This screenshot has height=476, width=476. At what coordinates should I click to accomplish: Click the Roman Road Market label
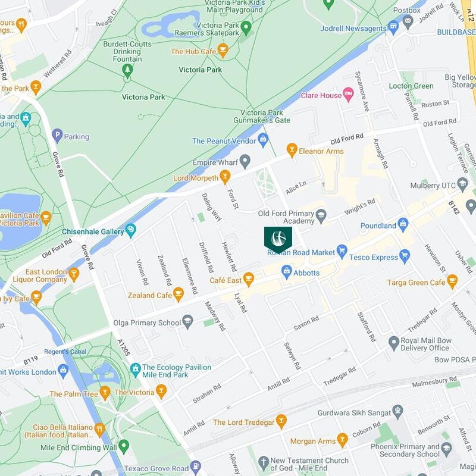301,252
